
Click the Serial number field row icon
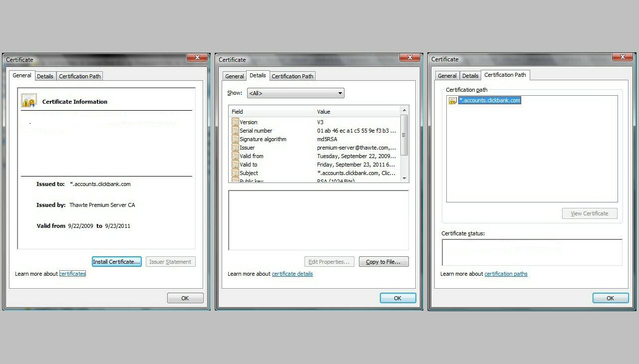tap(235, 131)
